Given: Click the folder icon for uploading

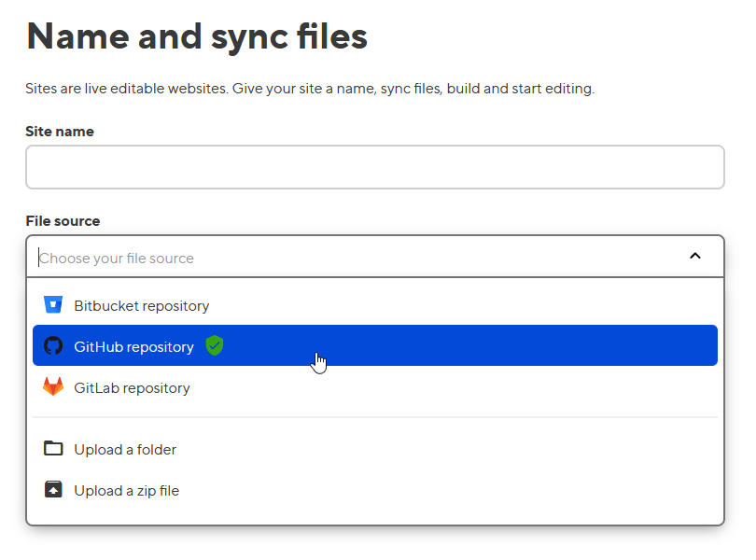Looking at the screenshot, I should click(x=53, y=449).
